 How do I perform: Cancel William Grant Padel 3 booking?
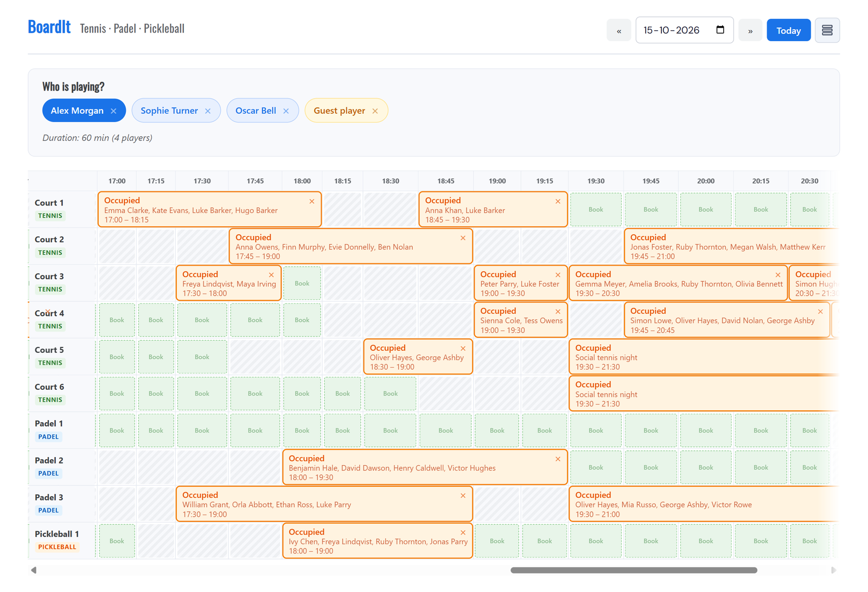point(463,496)
